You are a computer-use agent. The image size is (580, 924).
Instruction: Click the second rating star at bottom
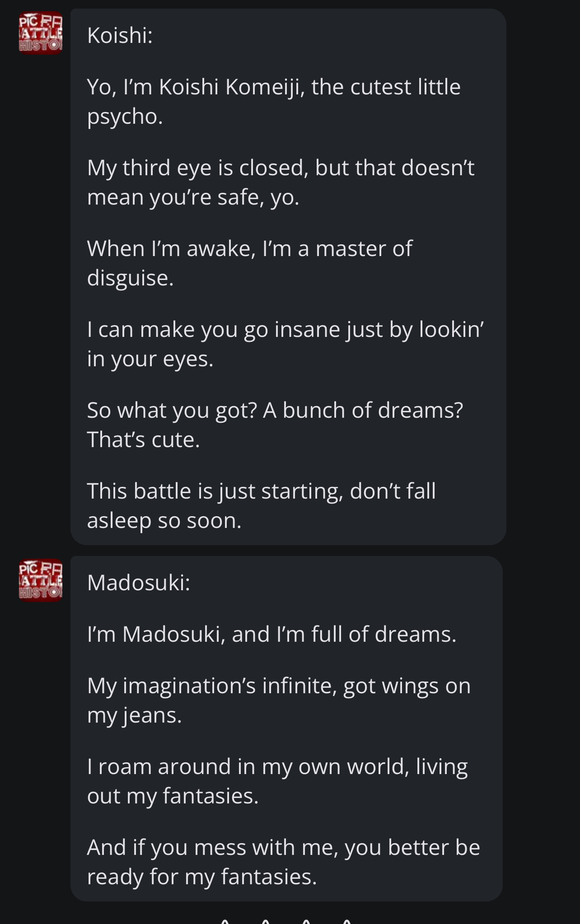[266, 920]
